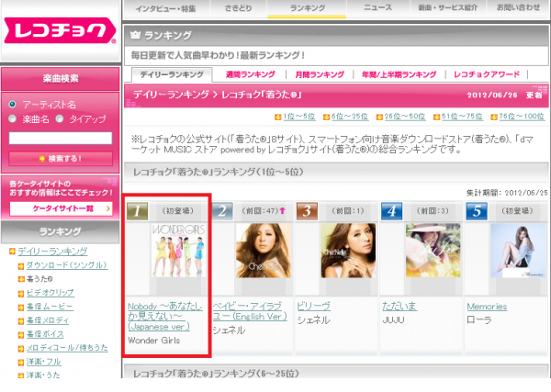Open rank 2 シェネル album cover

point(264,251)
